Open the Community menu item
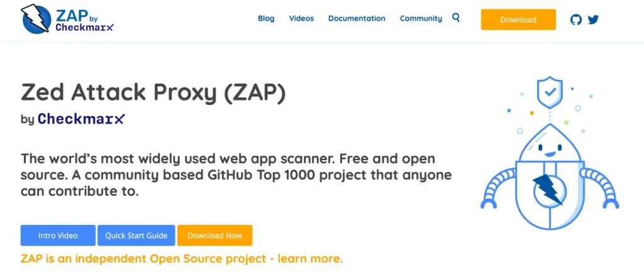 coord(421,18)
